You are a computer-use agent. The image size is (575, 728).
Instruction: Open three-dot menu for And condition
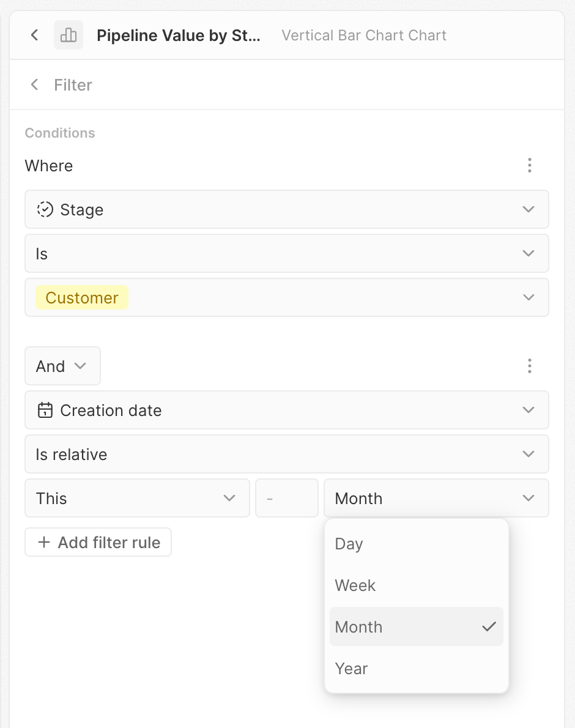[x=529, y=366]
